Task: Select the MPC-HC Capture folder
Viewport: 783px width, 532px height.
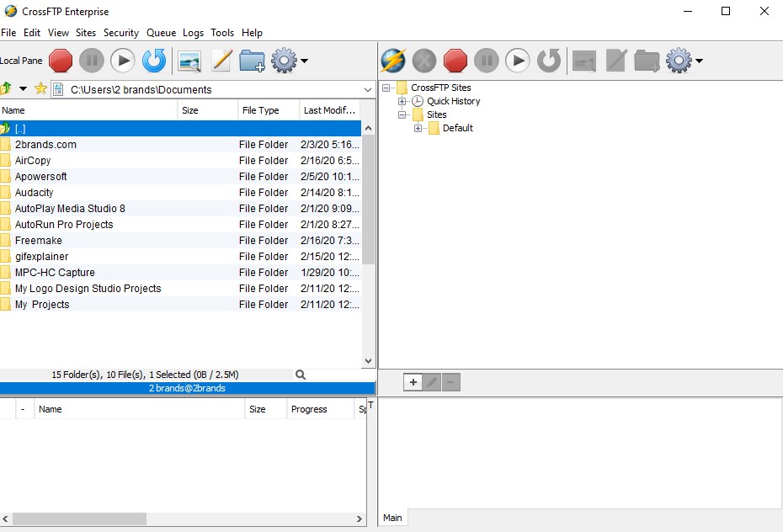Action: [x=180, y=272]
